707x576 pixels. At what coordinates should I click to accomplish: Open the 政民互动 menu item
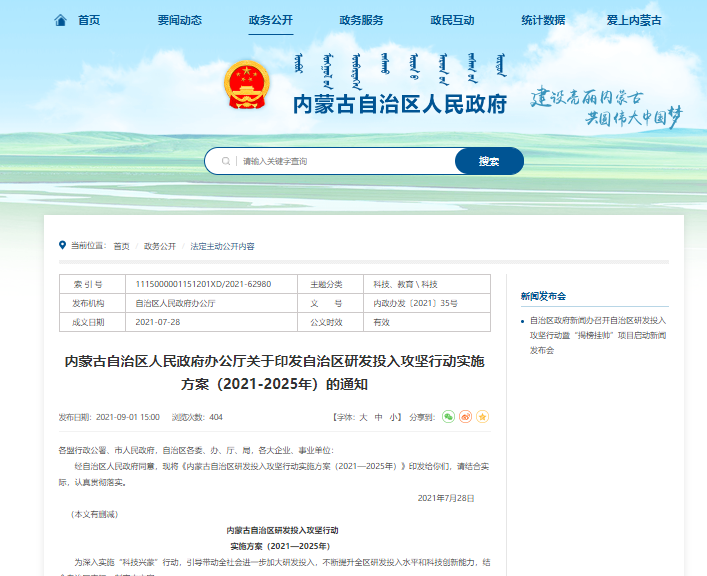(x=452, y=20)
